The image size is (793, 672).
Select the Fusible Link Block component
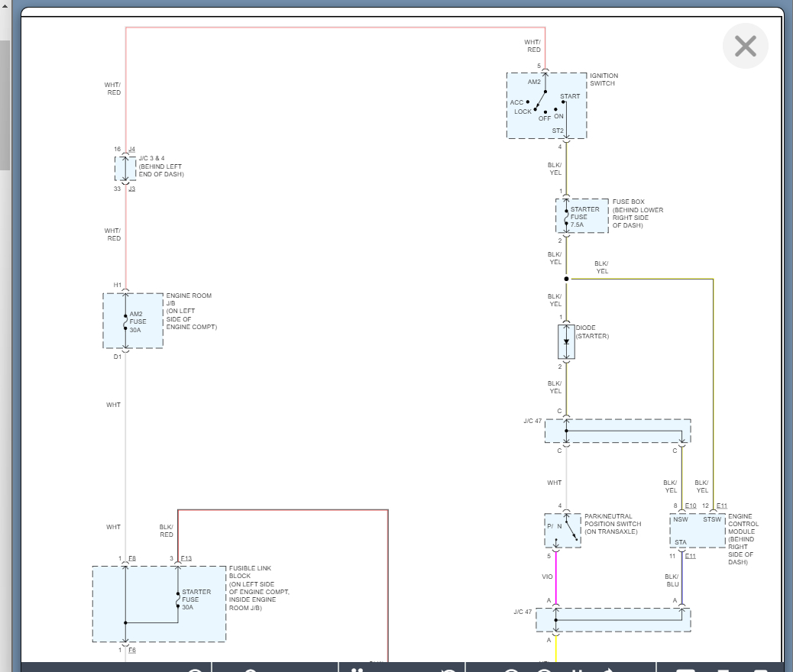[x=159, y=604]
